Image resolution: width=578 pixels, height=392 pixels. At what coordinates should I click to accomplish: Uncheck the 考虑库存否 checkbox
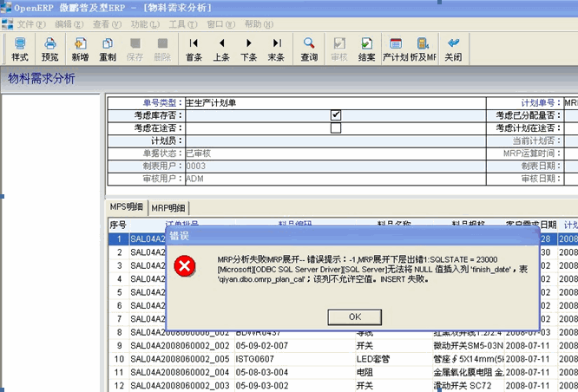point(336,115)
